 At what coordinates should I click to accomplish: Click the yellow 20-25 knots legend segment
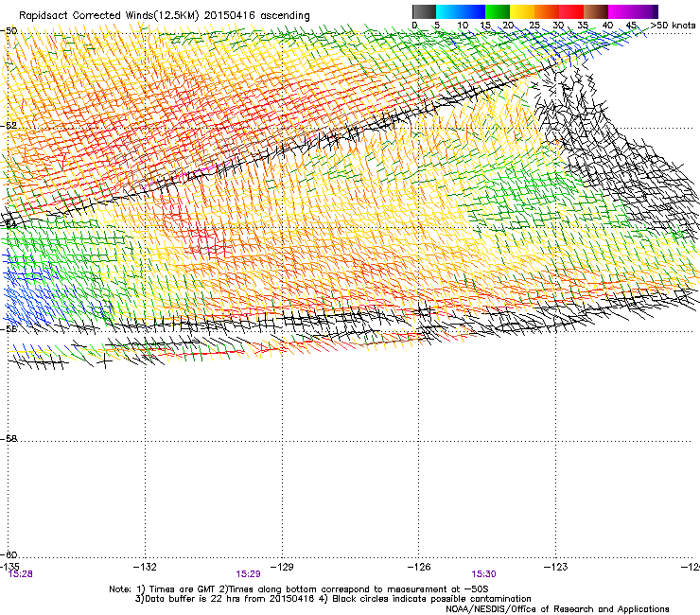[x=522, y=11]
